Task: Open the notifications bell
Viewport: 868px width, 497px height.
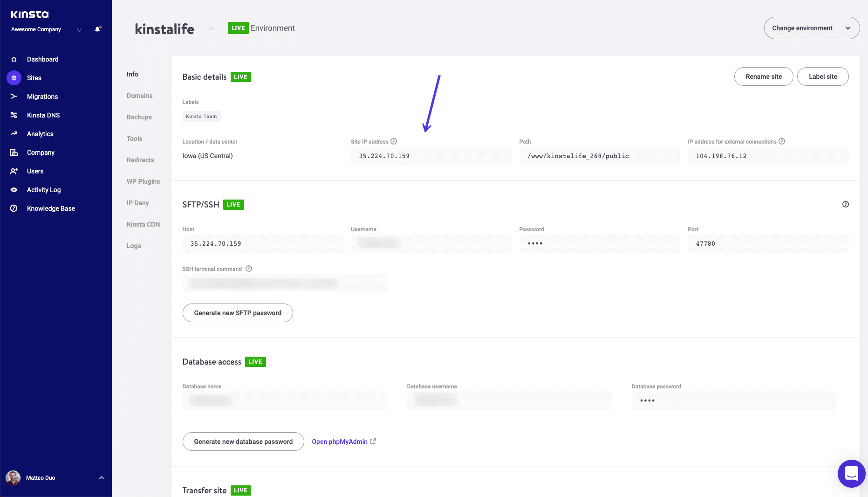Action: (x=97, y=29)
